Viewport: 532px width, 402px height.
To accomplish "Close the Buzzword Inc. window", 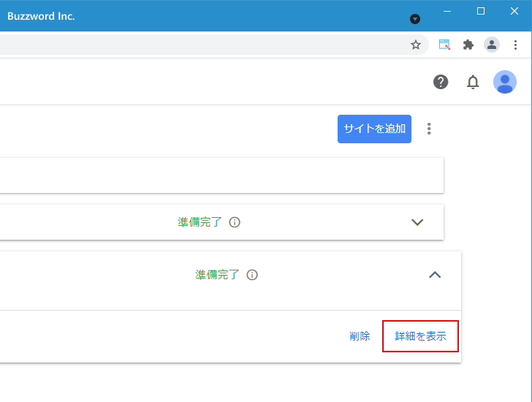I will click(514, 12).
